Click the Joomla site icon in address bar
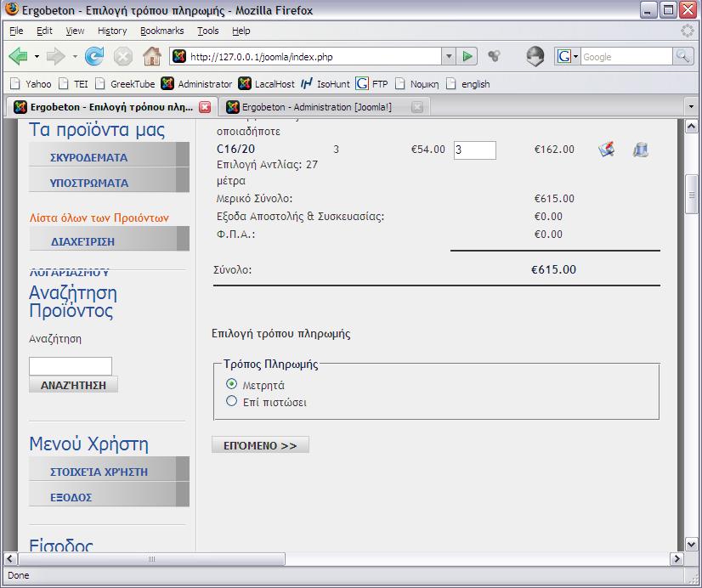Viewport: 702px width, 588px height. pos(179,57)
